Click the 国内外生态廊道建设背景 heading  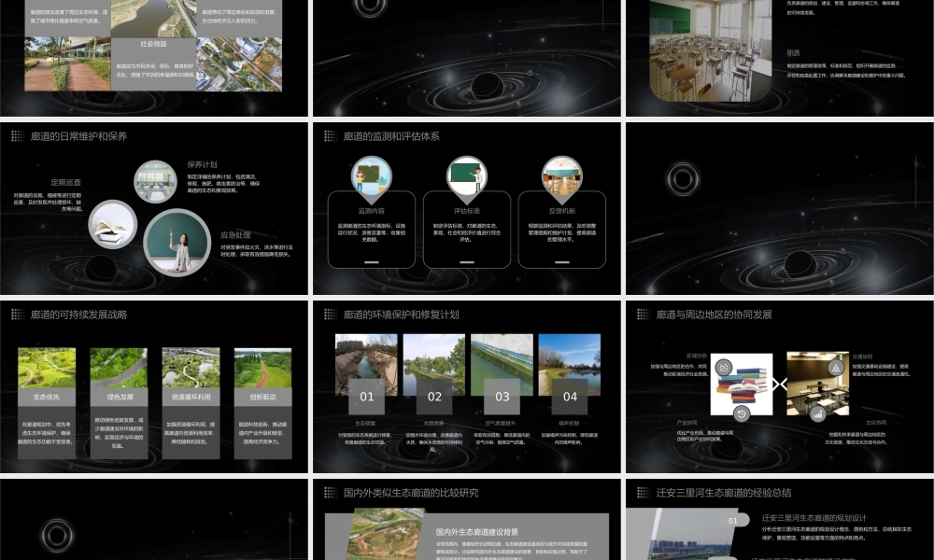477,532
